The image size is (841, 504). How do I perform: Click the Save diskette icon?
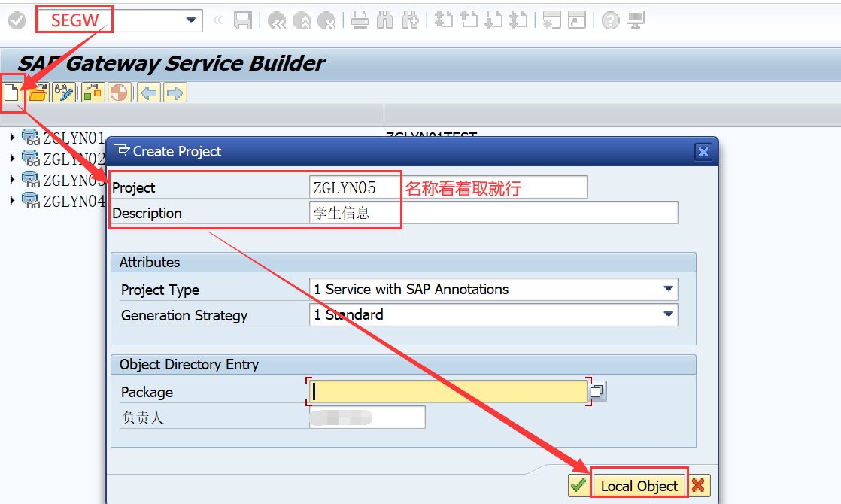click(x=243, y=20)
